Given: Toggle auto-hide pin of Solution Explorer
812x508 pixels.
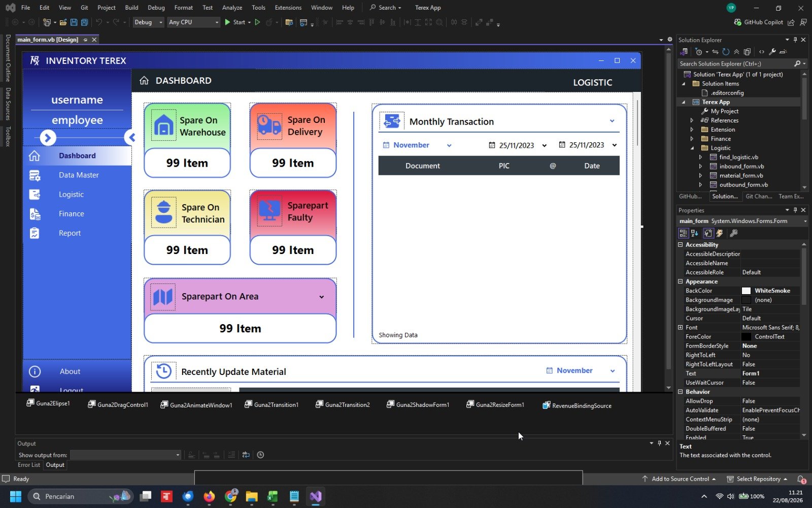Looking at the screenshot, I should [x=795, y=40].
